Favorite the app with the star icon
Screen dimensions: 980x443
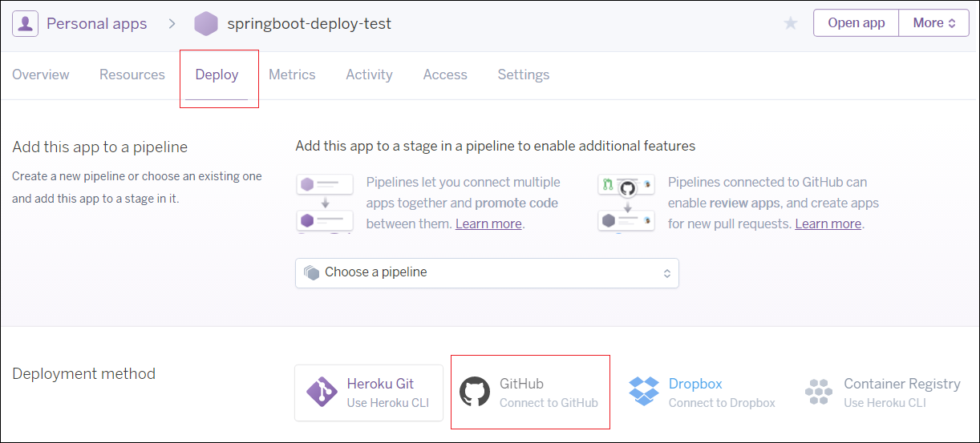point(791,23)
